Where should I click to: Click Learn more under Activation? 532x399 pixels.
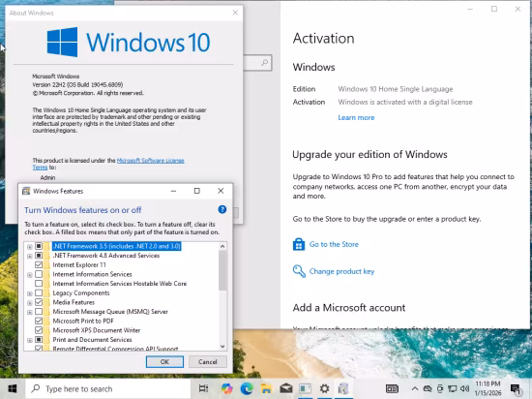(356, 117)
